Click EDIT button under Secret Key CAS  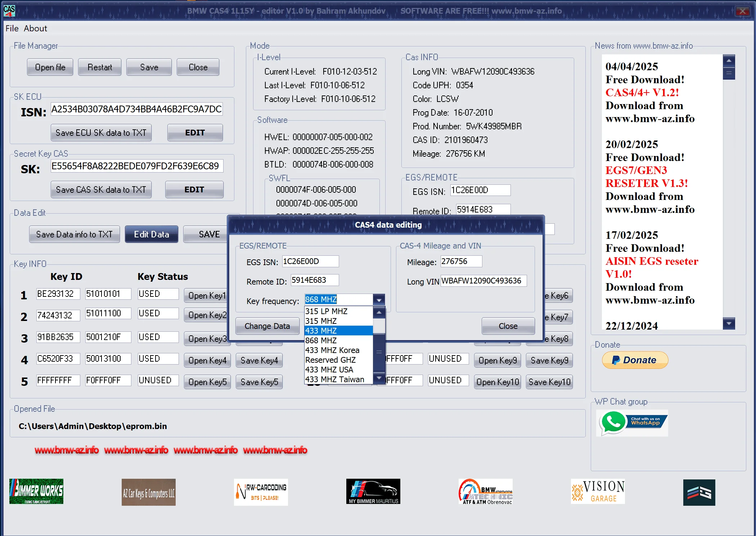(194, 189)
